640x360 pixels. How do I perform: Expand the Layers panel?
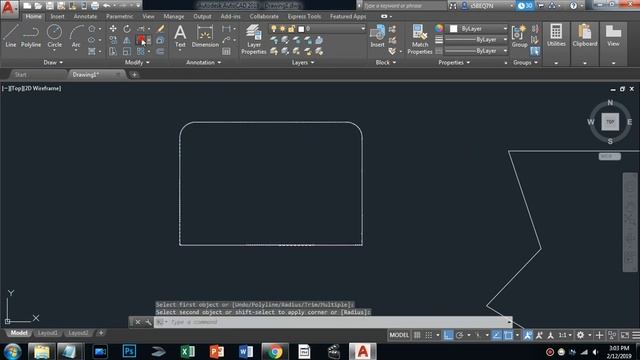[303, 62]
